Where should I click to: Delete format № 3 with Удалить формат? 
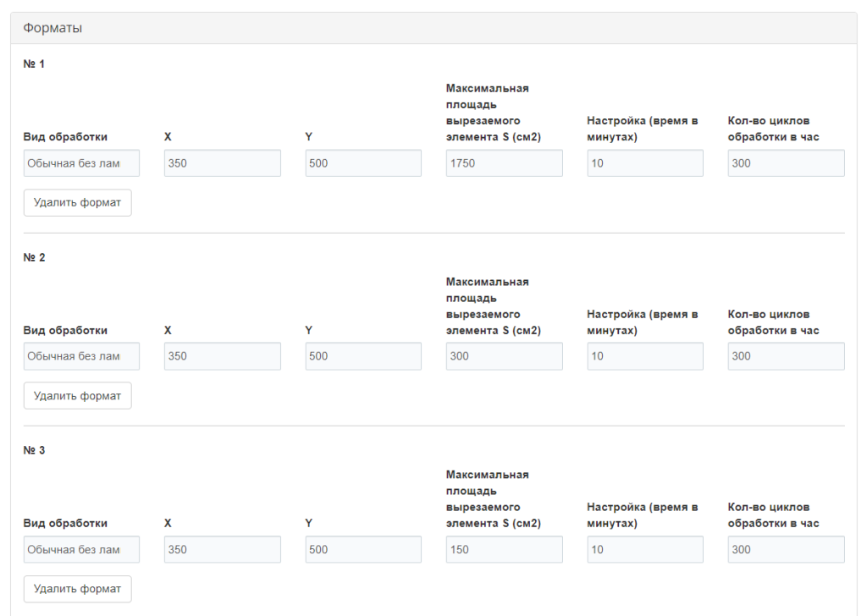click(77, 589)
